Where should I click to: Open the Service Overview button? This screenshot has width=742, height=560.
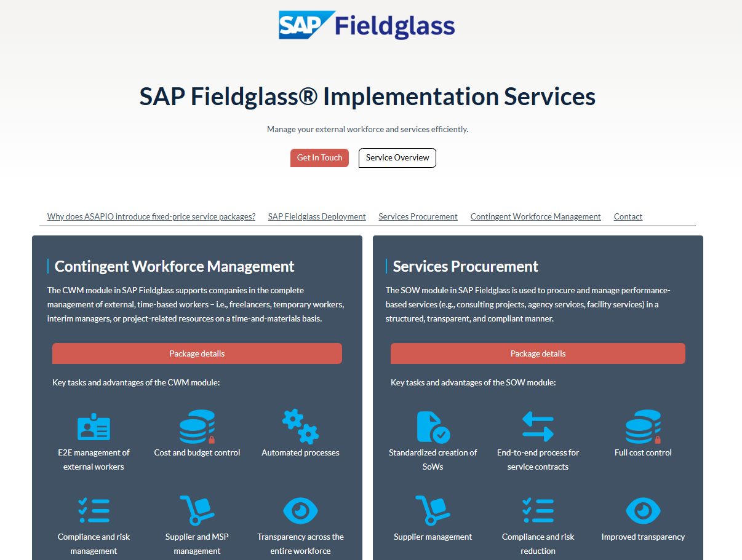pos(397,158)
